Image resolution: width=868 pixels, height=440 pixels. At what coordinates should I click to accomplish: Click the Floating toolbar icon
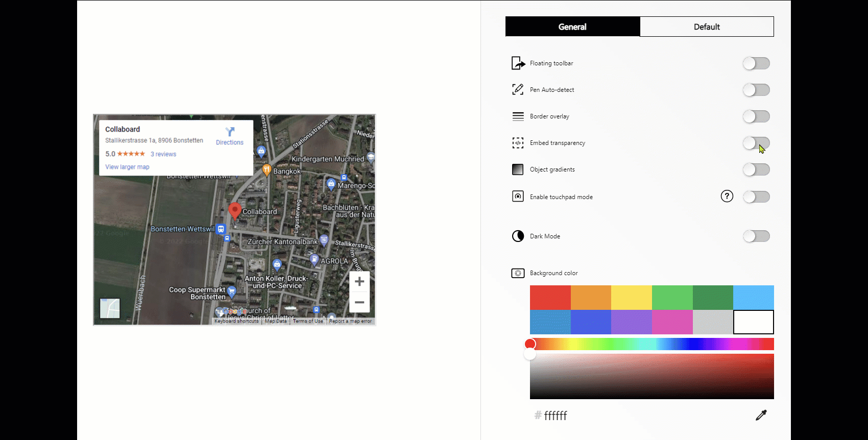coord(518,63)
